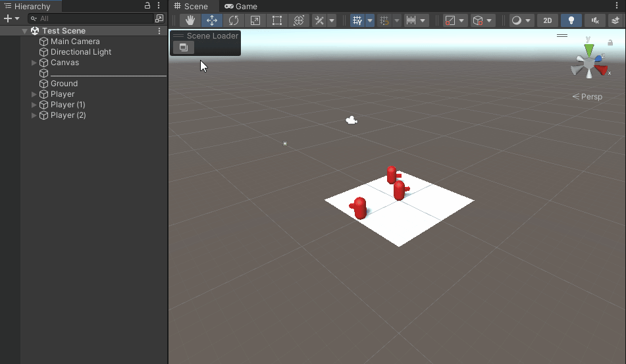Open grid snapping settings dropdown
Image resolution: width=626 pixels, height=364 pixels.
(397, 20)
